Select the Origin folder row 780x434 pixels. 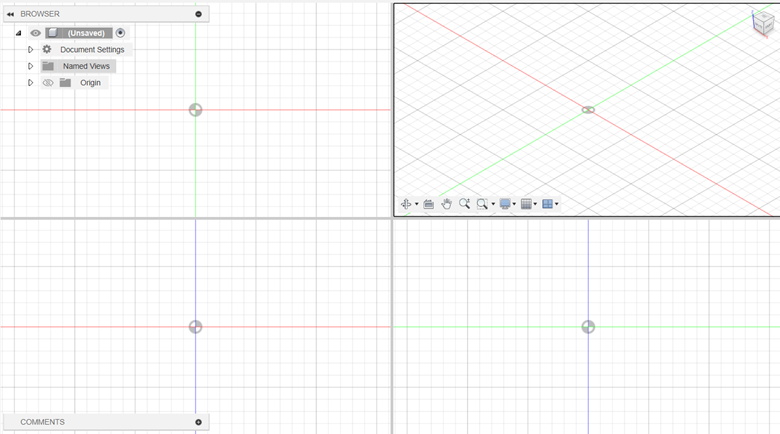(x=75, y=83)
